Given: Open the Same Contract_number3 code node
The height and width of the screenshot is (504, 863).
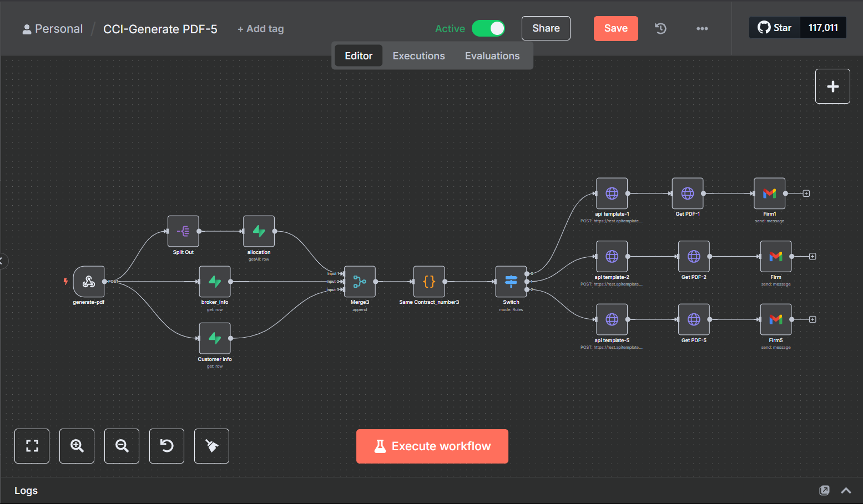Looking at the screenshot, I should tap(429, 282).
